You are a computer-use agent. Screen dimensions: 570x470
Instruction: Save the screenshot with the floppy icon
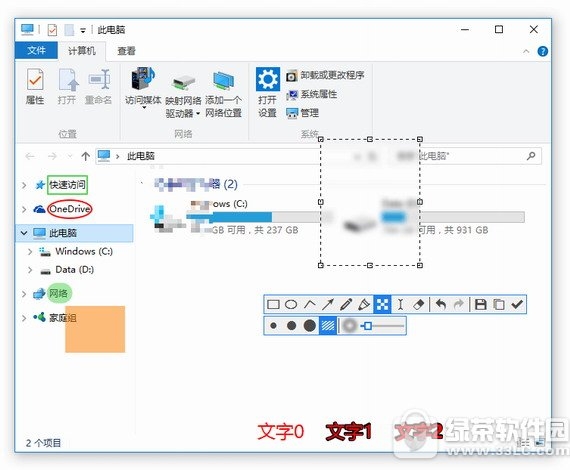tap(481, 304)
